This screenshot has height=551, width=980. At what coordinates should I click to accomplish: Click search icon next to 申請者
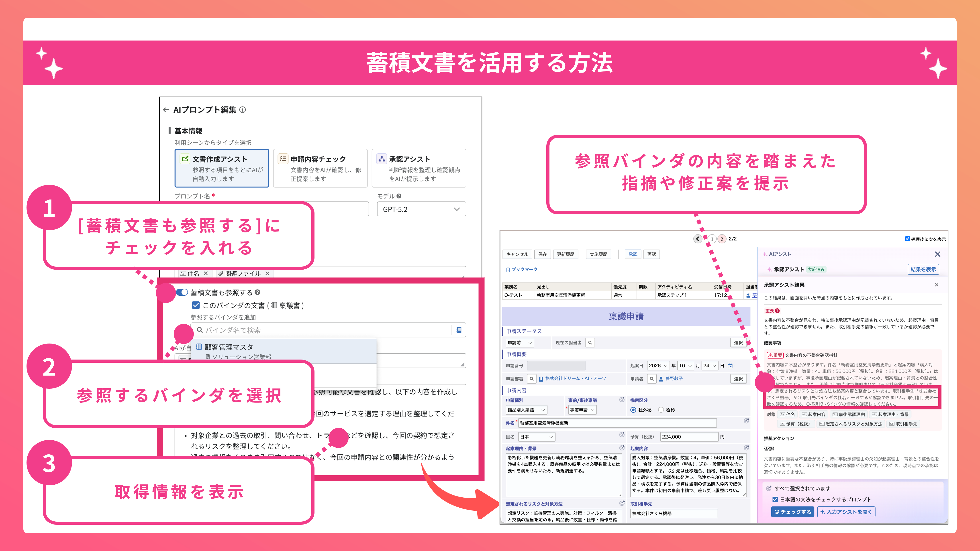[652, 379]
